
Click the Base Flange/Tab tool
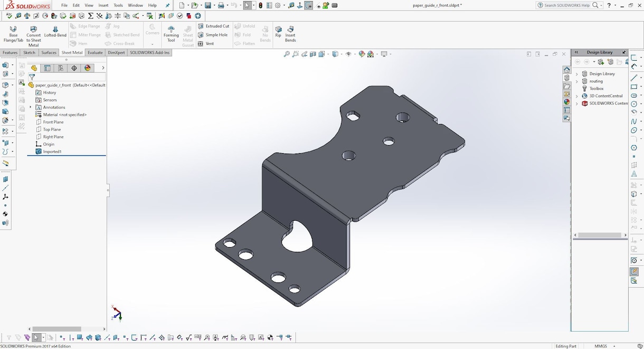[x=13, y=34]
